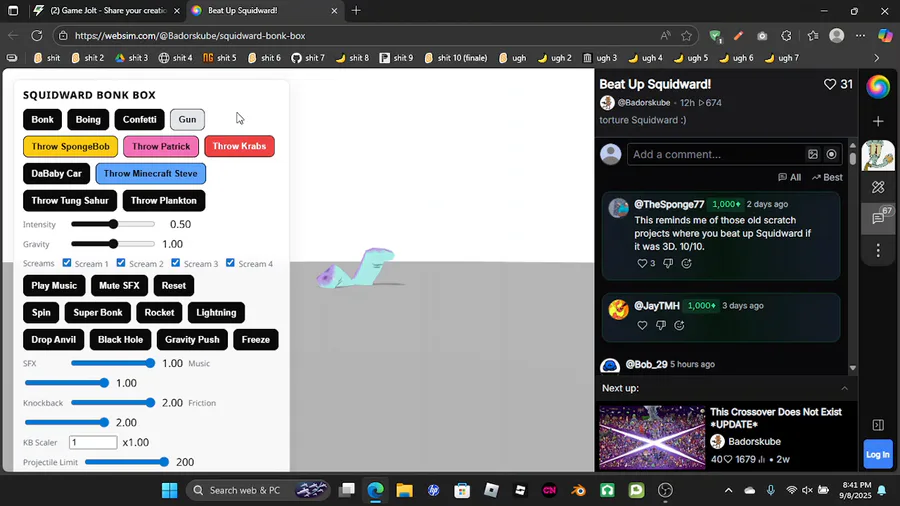Adjust the Intensity slider
The image size is (900, 506).
coord(113,224)
